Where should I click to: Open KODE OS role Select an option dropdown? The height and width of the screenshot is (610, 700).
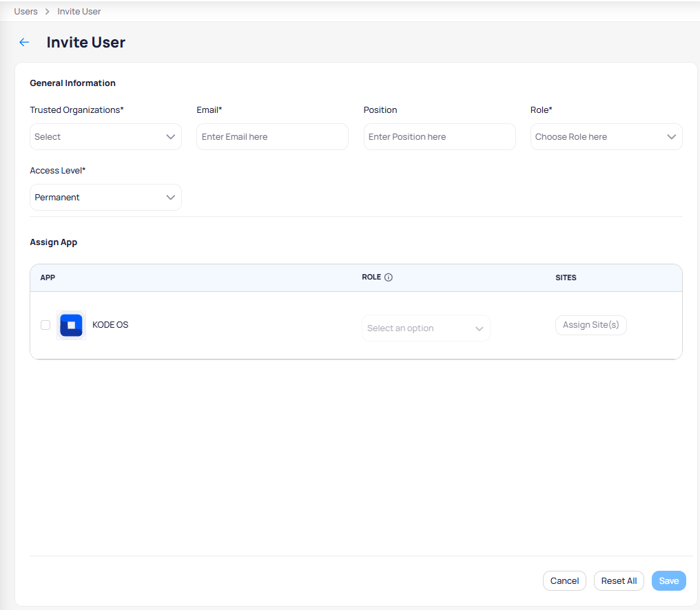point(426,328)
